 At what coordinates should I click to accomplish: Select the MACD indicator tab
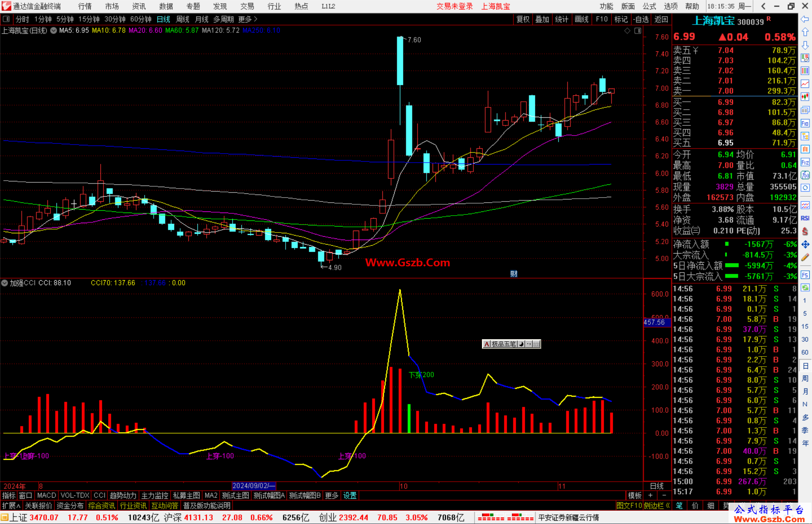point(47,495)
